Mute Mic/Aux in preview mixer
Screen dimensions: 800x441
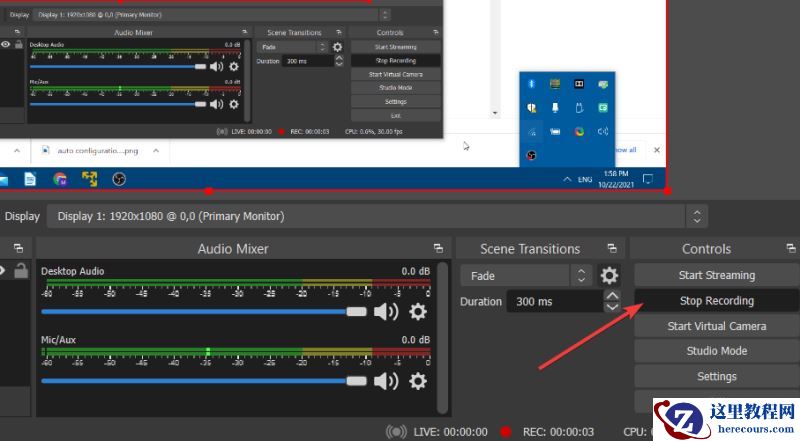click(217, 104)
